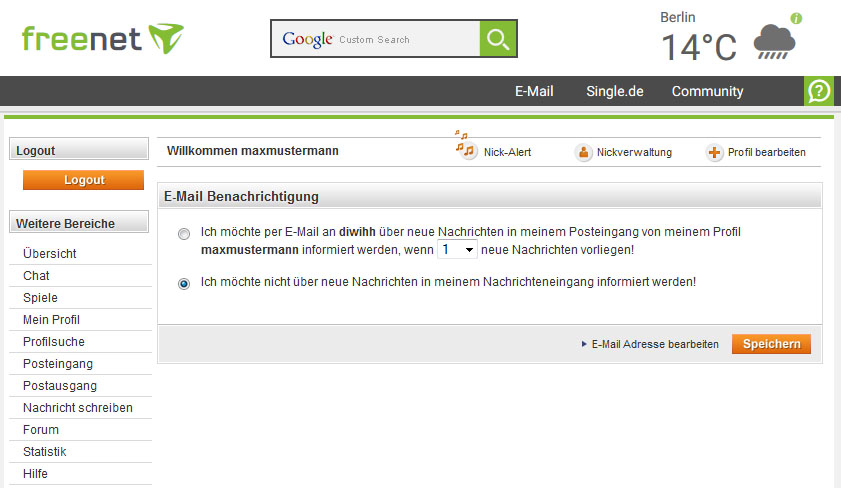This screenshot has width=841, height=488.
Task: Click the Berlin location label
Action: pyautogui.click(x=677, y=17)
